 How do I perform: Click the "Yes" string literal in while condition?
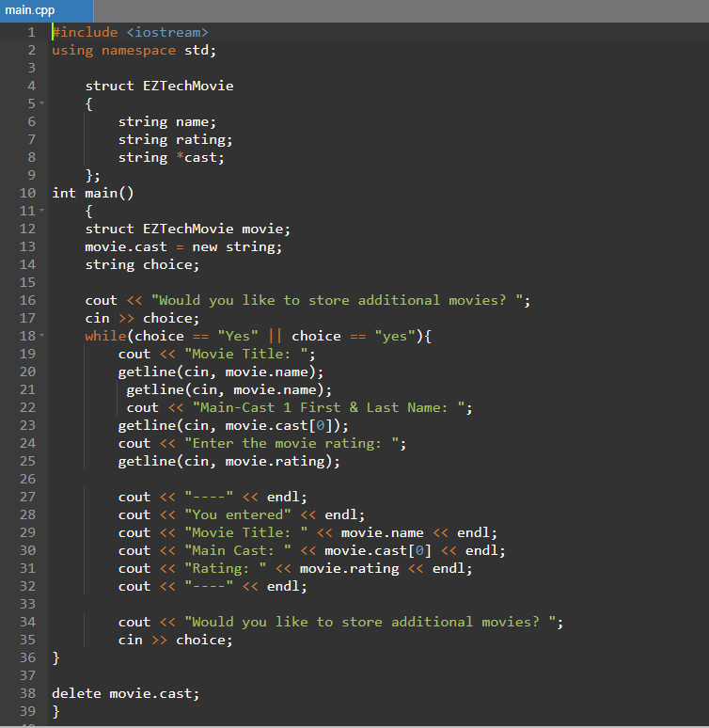point(238,336)
